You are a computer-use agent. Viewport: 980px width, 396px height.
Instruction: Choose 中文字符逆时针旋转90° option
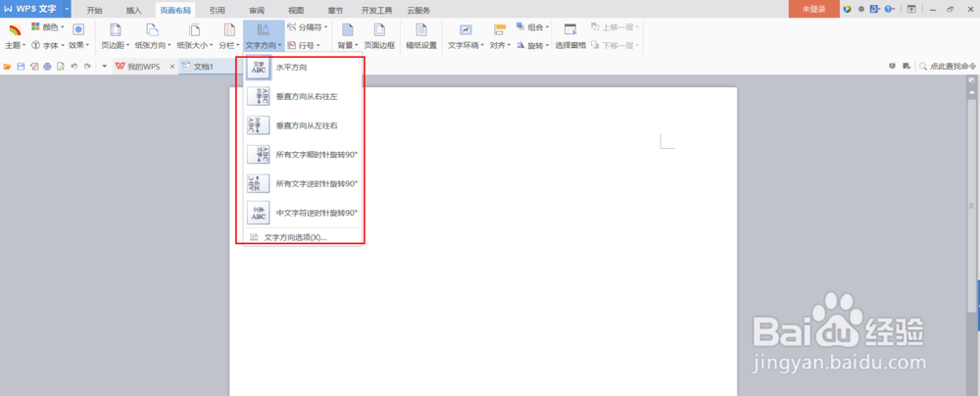click(303, 213)
